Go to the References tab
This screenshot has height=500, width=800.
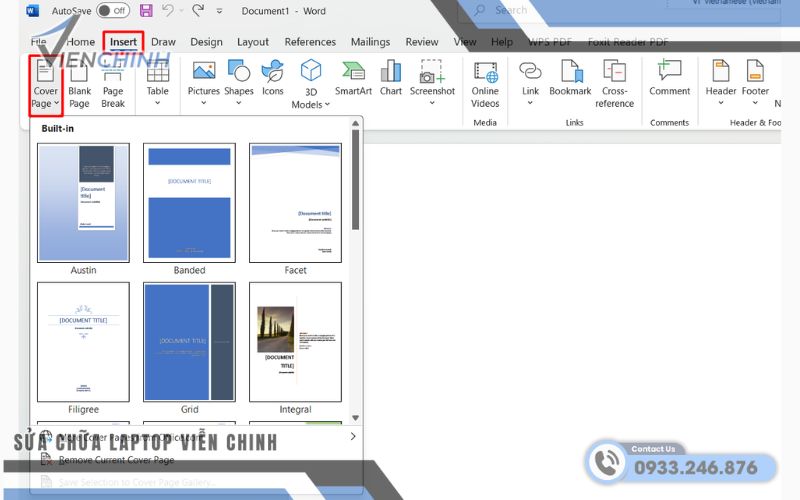pos(310,42)
